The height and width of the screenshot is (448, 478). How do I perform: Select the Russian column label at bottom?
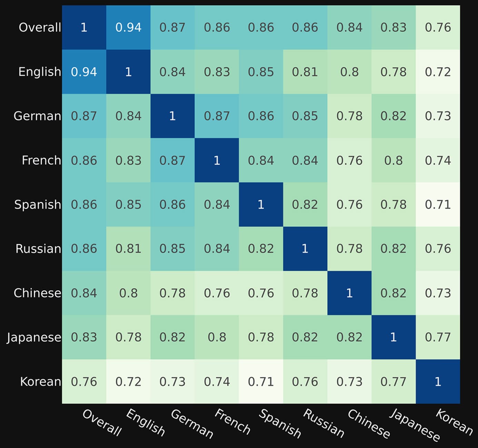(323, 423)
